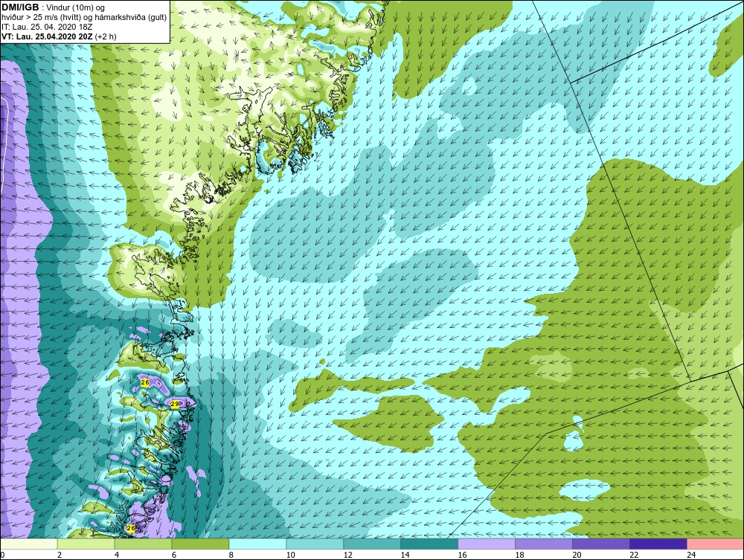Click the legend scale number 16

click(462, 555)
